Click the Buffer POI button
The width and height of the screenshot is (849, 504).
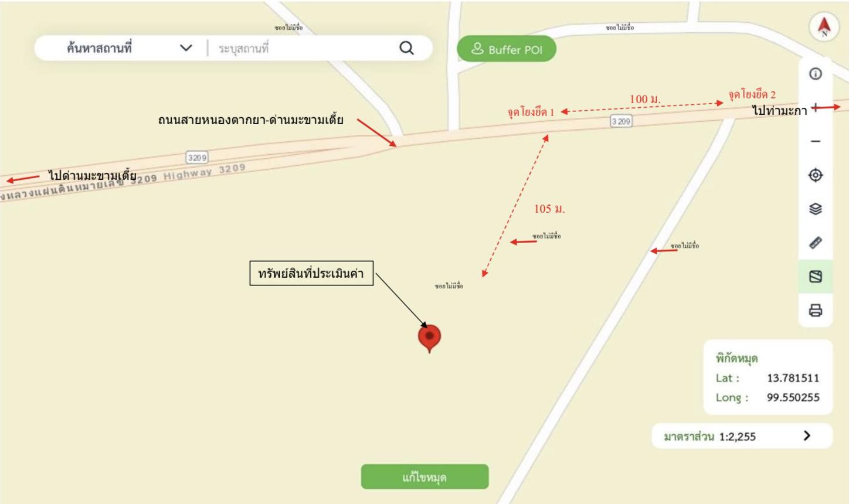[x=507, y=49]
